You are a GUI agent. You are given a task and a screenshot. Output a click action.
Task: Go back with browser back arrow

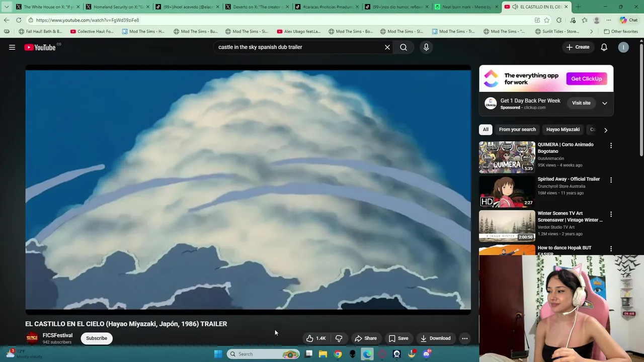(7, 20)
